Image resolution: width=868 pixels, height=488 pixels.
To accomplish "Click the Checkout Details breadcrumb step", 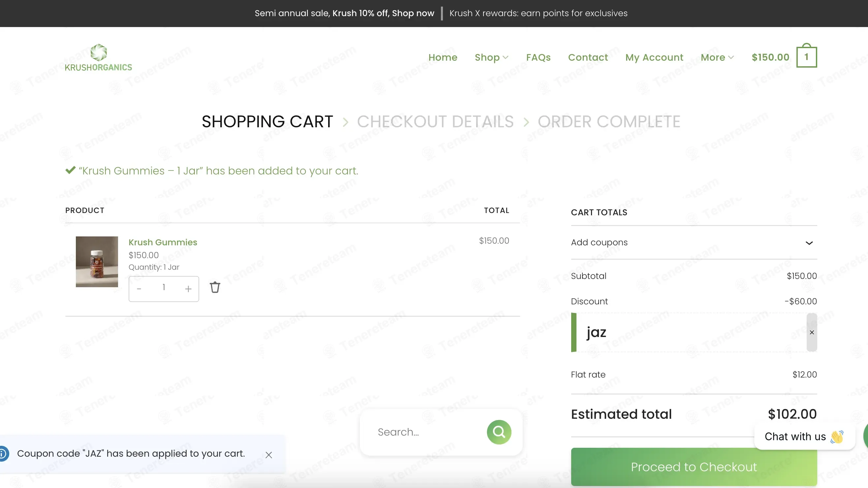I will click(435, 121).
